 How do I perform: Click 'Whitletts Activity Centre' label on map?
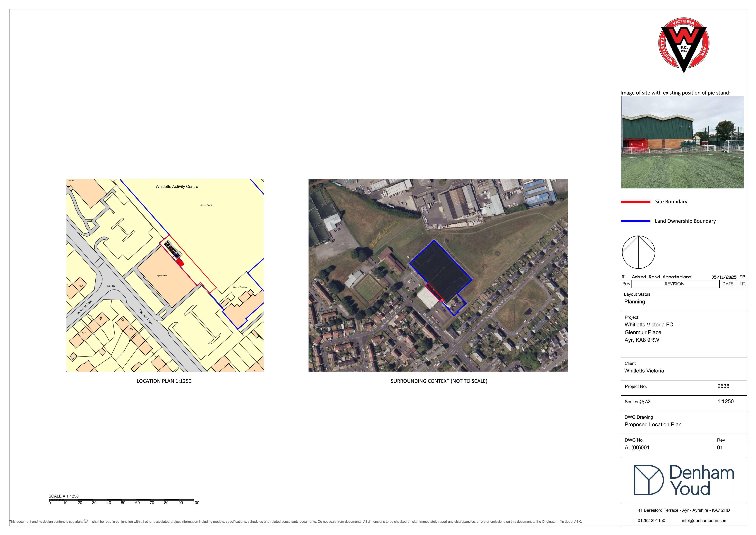coord(177,187)
